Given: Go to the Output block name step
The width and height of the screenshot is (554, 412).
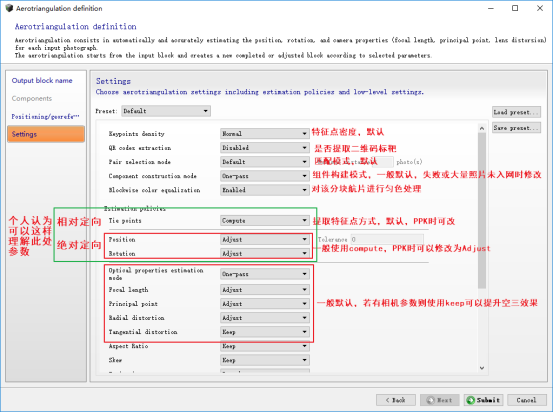Looking at the screenshot, I should 42,81.
